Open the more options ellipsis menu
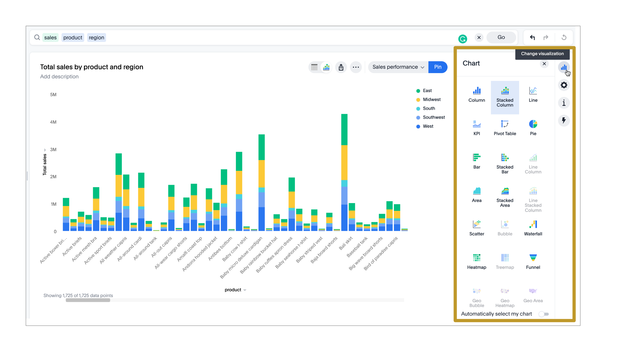Viewport: 644px width, 361px height. [x=356, y=67]
